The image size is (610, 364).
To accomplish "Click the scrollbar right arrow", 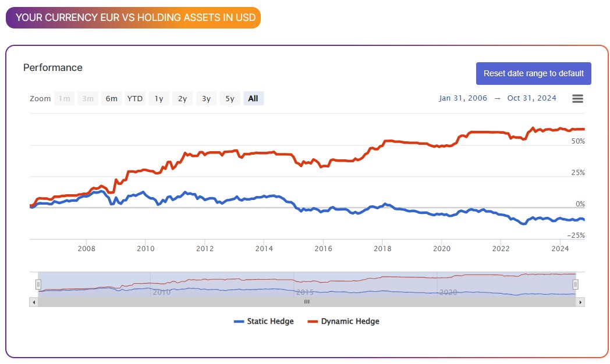I will 580,302.
